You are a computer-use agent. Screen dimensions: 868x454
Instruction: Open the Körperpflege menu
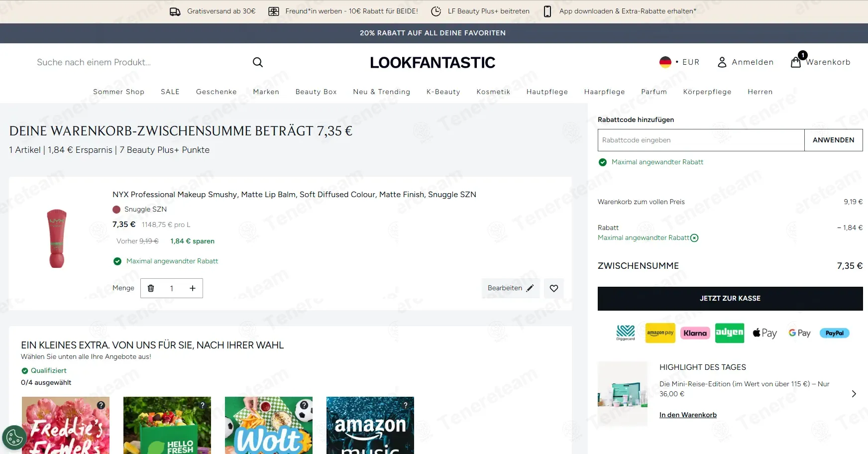(x=707, y=92)
